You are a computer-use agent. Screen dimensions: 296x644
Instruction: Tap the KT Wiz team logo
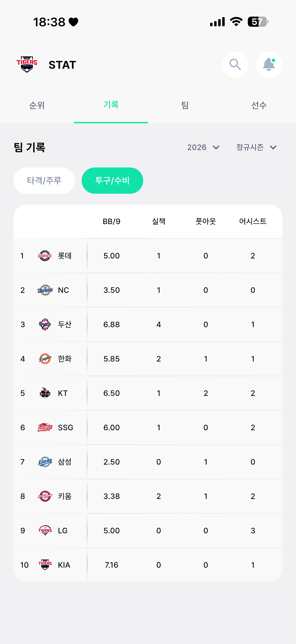[x=45, y=393]
